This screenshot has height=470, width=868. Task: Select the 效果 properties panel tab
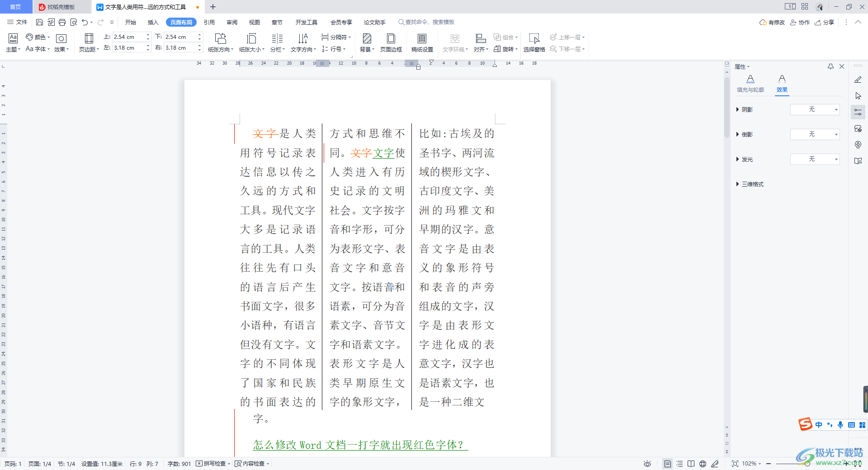[782, 84]
